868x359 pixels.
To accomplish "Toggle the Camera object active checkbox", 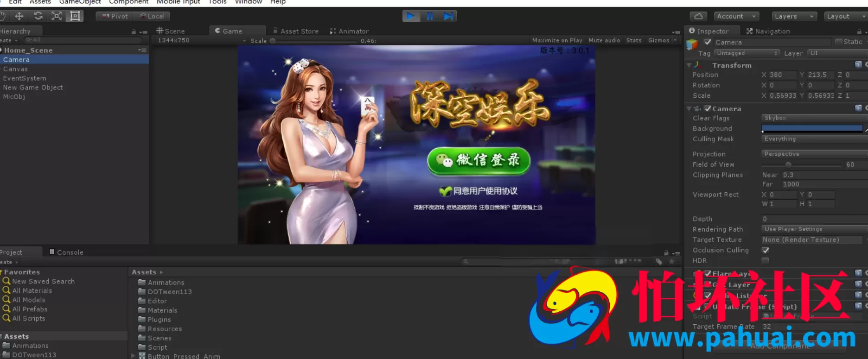I will click(708, 42).
